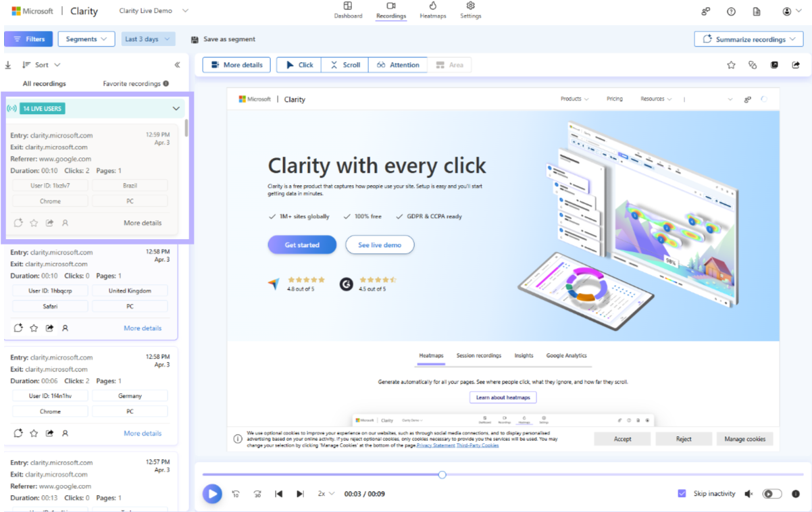Screen dimensions: 812x512
Task: Jump to the previous recording
Action: coord(278,494)
